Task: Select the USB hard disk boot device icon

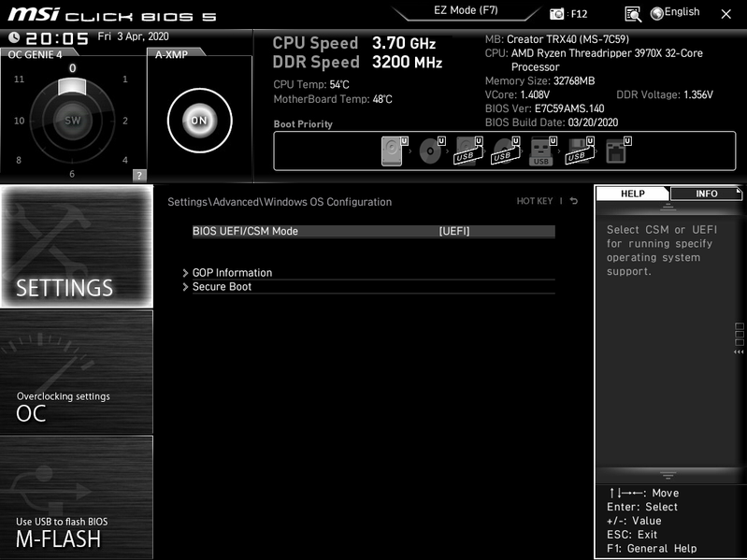Action: 467,151
